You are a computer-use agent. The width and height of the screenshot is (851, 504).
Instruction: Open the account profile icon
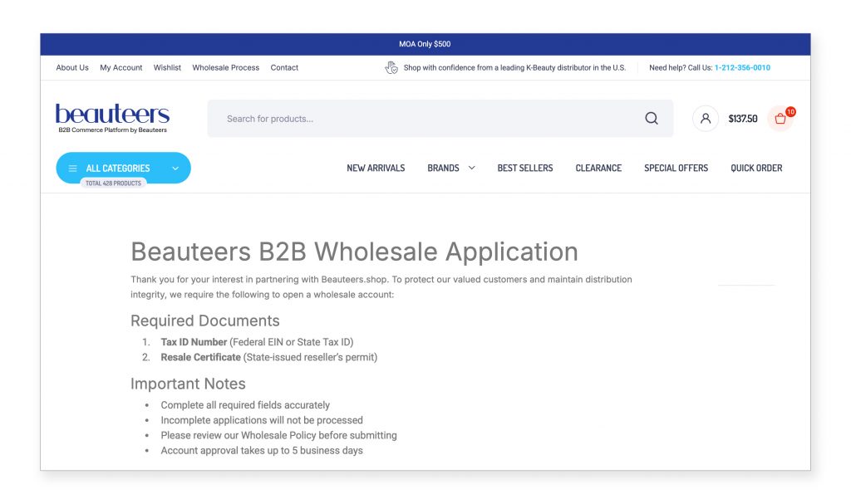[705, 118]
